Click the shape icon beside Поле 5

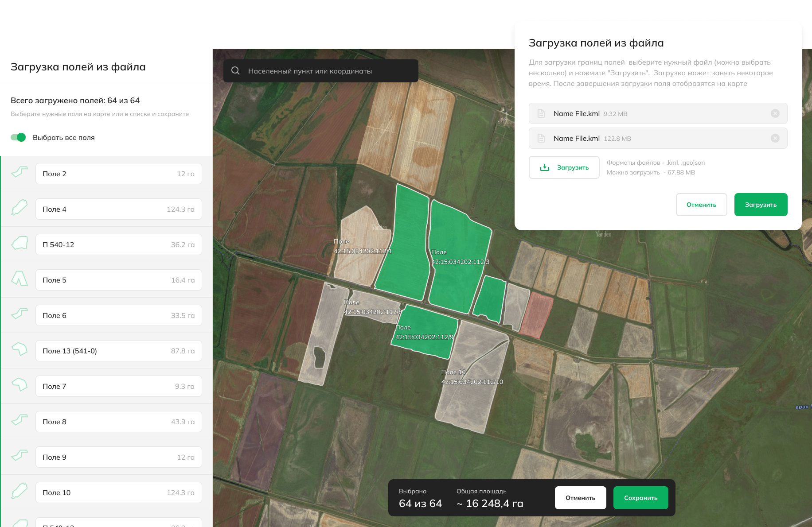(20, 279)
